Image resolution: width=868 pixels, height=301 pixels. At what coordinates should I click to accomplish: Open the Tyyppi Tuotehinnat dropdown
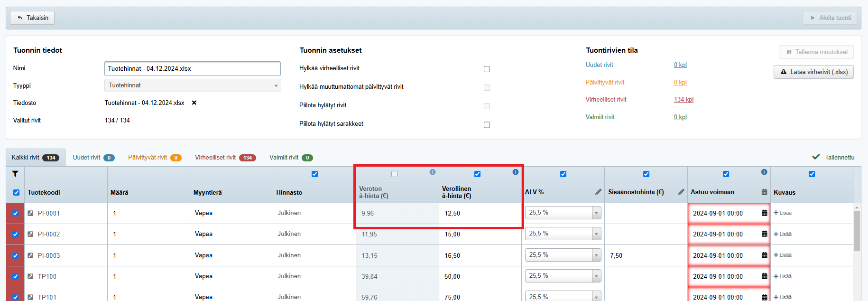click(x=192, y=85)
